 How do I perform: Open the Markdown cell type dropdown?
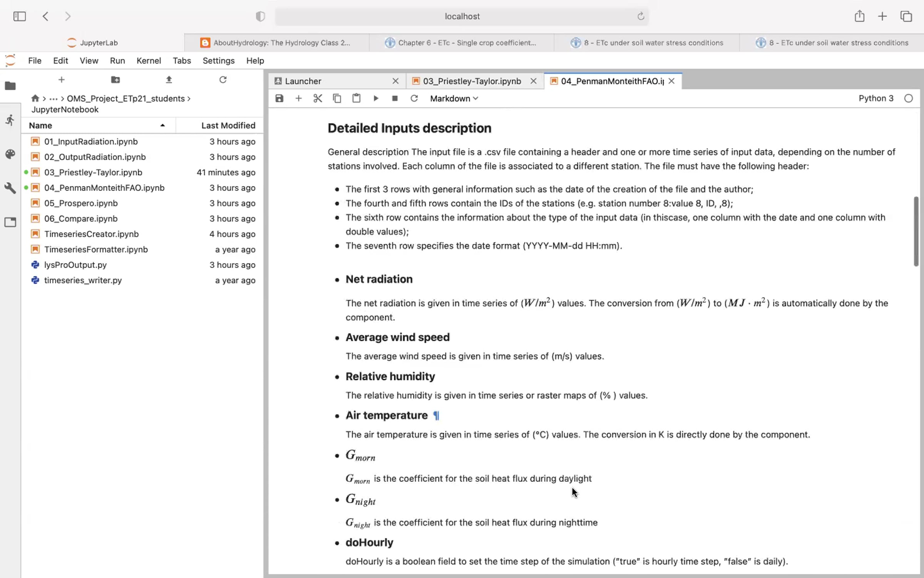click(x=454, y=98)
